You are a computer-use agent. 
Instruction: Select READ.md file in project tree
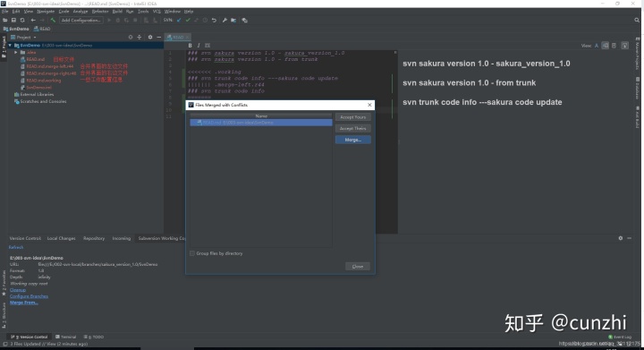point(35,59)
